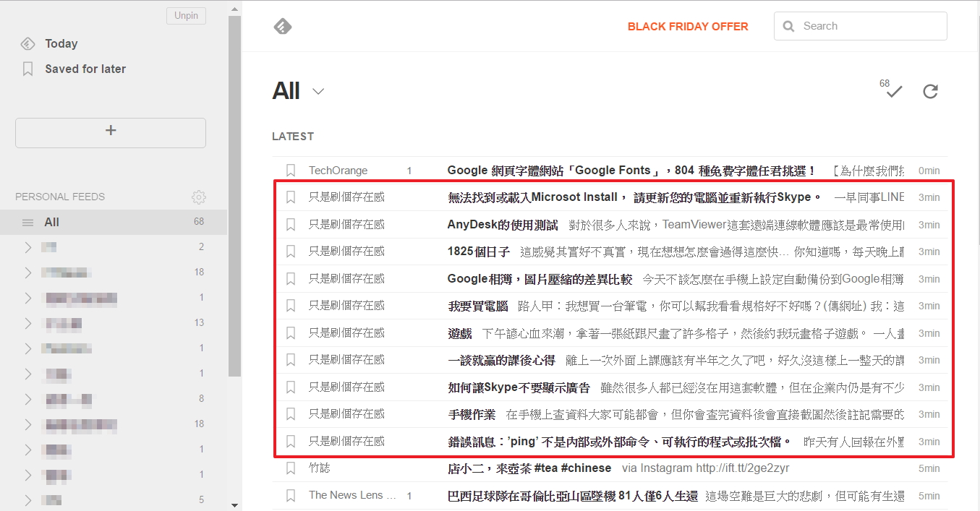Bookmark the 'ping' 錯誤訊息 article

point(291,442)
